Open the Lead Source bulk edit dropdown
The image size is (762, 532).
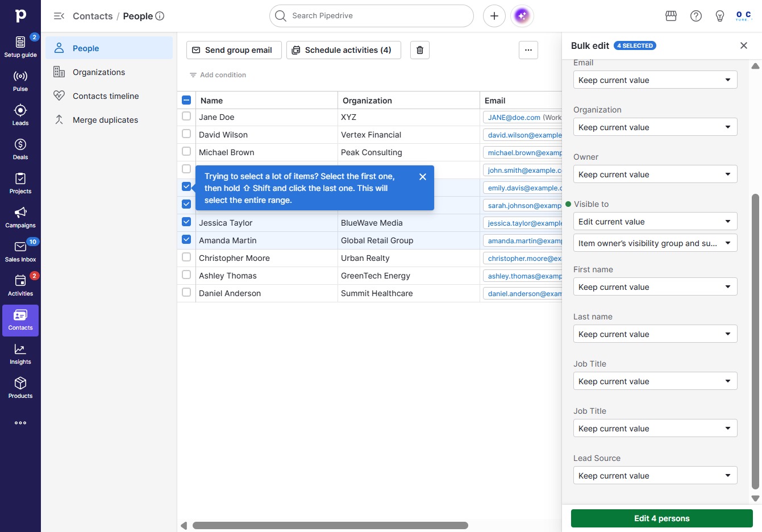pyautogui.click(x=655, y=476)
